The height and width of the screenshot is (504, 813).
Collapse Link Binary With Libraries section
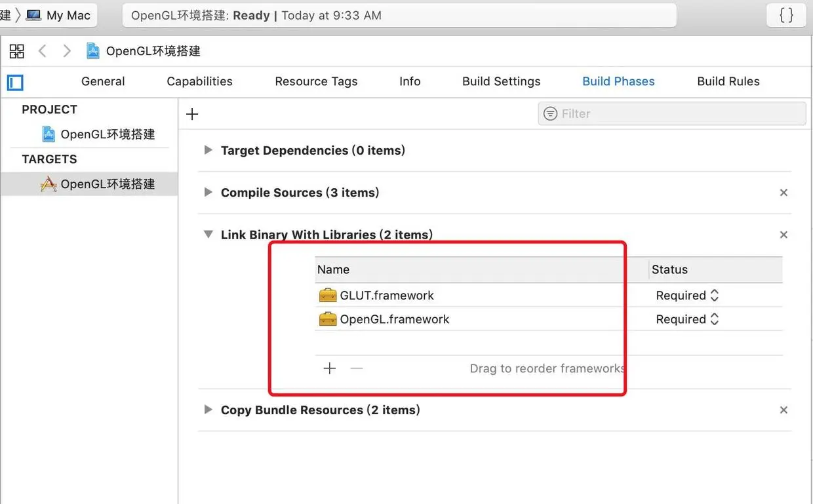click(208, 234)
